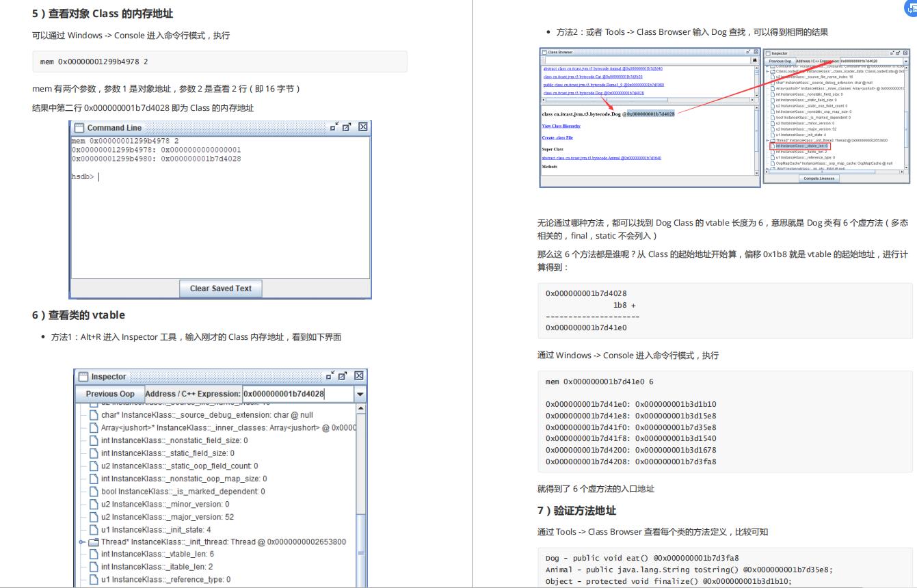Viewport: 917px width, 588px height.
Task: Click output line 0x000000001b7d41e8: 0x000000001b3d15e8
Action: (x=630, y=416)
